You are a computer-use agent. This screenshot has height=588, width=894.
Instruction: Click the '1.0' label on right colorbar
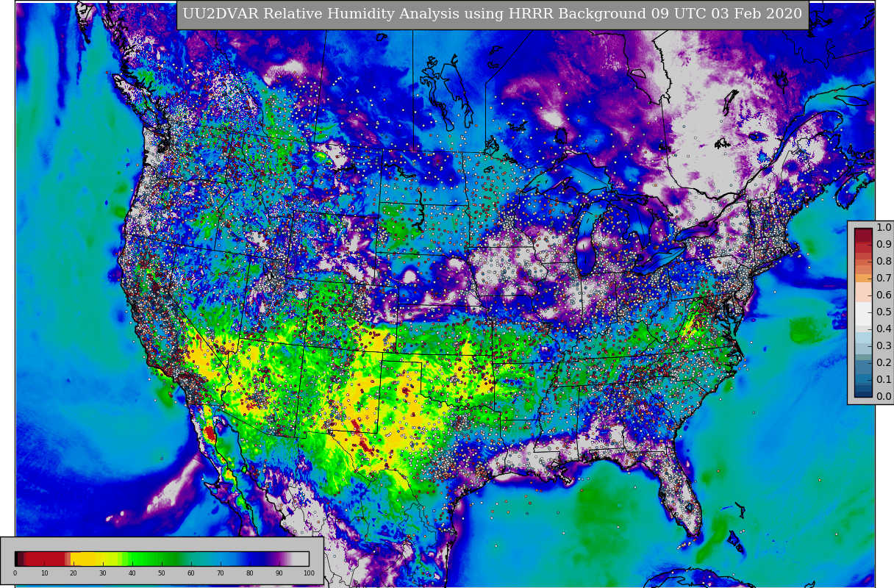point(884,227)
